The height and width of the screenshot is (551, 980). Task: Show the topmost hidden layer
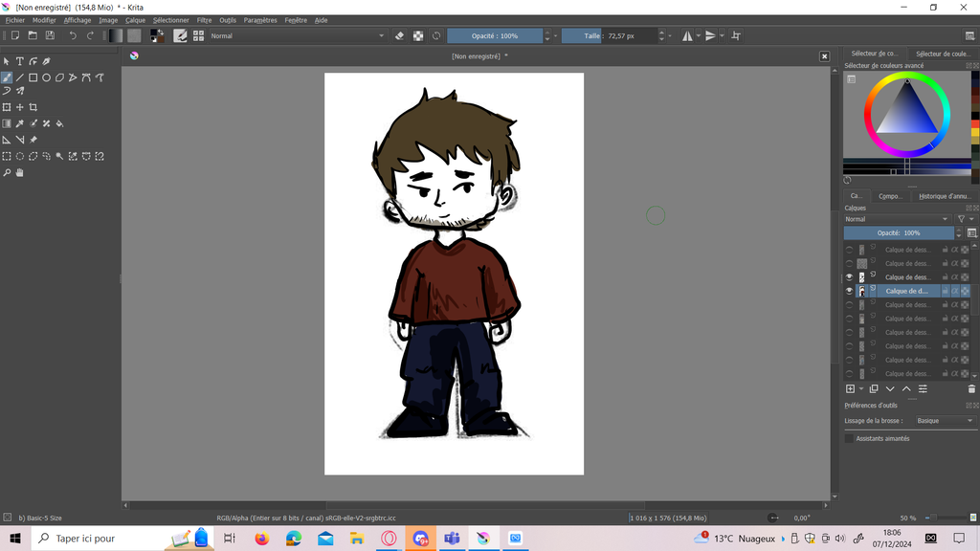pyautogui.click(x=849, y=250)
